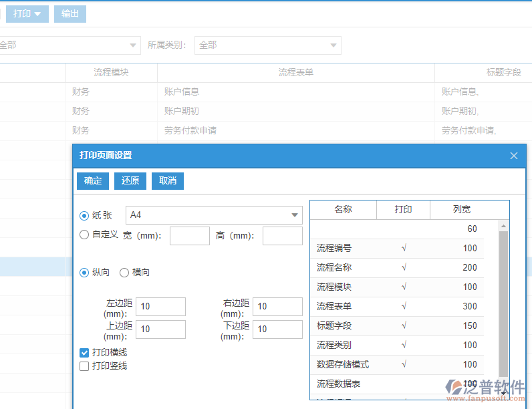
Task: Toggle print checkmark for 数据存储模式 row
Action: click(x=403, y=365)
